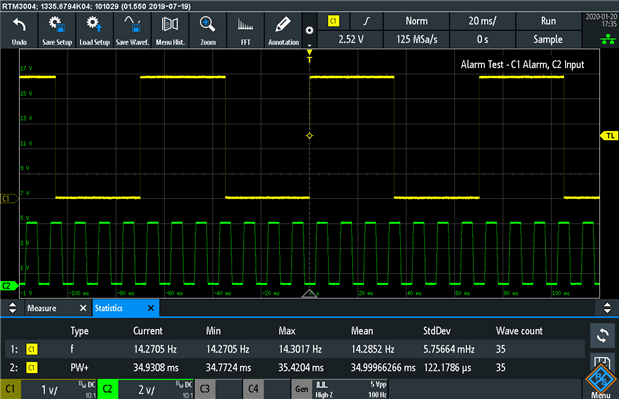Open the R&S Menu button
Screen dimensions: 619x399
click(601, 382)
